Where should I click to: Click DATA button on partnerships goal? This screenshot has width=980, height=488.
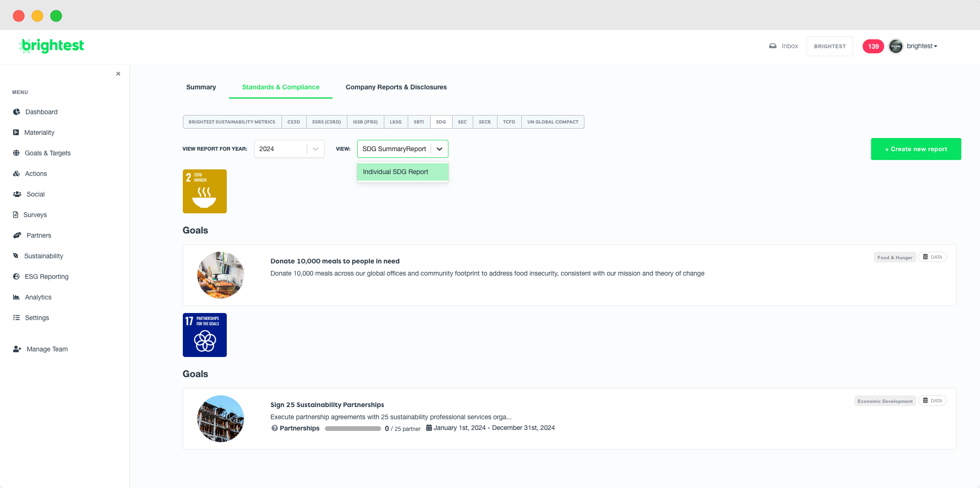[932, 401]
